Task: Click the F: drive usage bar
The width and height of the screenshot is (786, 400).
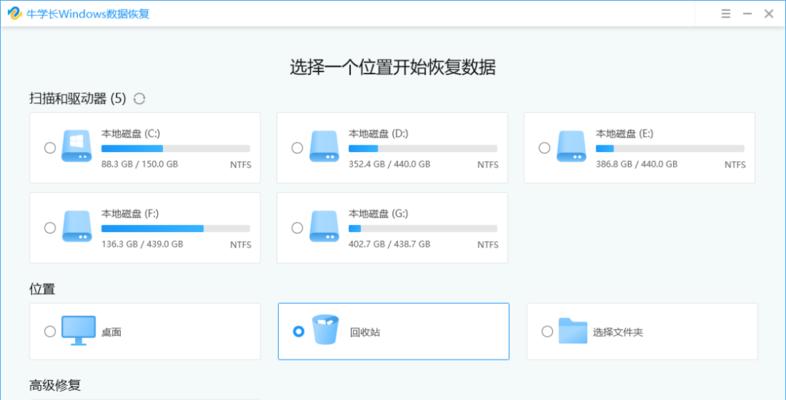Action: click(175, 229)
